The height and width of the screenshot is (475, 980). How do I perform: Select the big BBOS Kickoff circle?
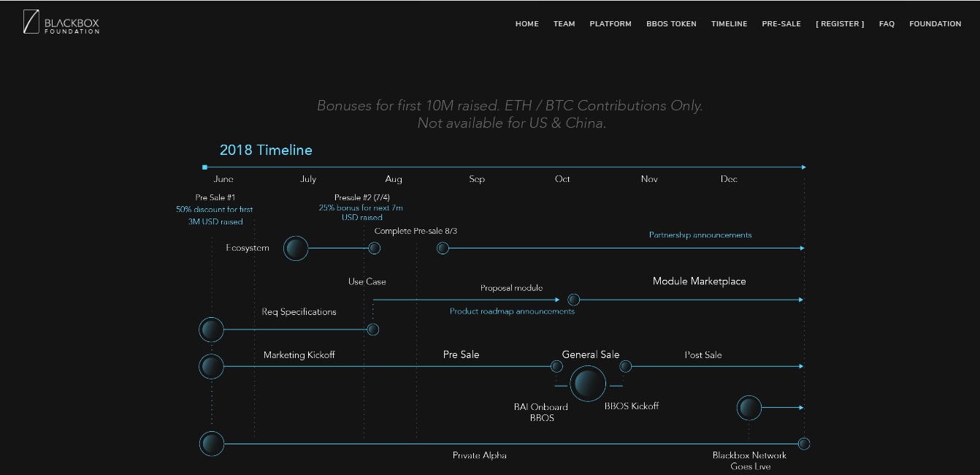pyautogui.click(x=588, y=384)
